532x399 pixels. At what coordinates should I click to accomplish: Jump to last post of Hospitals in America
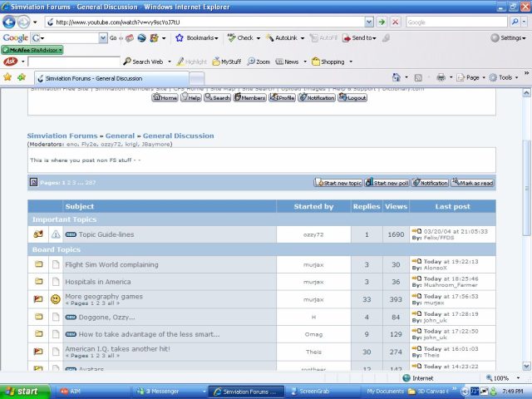pos(416,278)
